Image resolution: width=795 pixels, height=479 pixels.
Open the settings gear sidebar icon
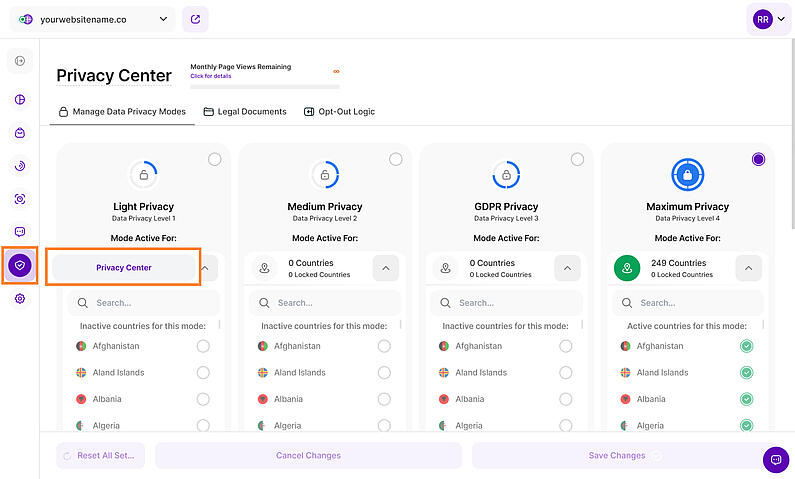coord(20,299)
